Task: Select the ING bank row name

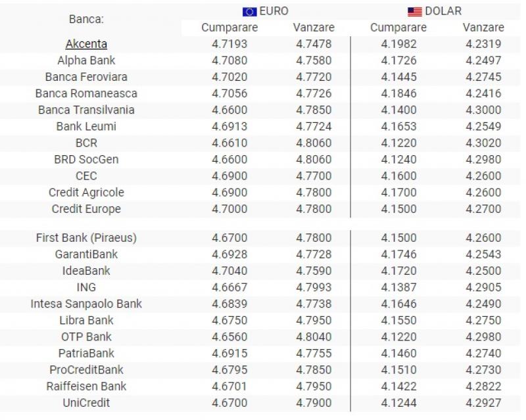Action: pyautogui.click(x=86, y=287)
